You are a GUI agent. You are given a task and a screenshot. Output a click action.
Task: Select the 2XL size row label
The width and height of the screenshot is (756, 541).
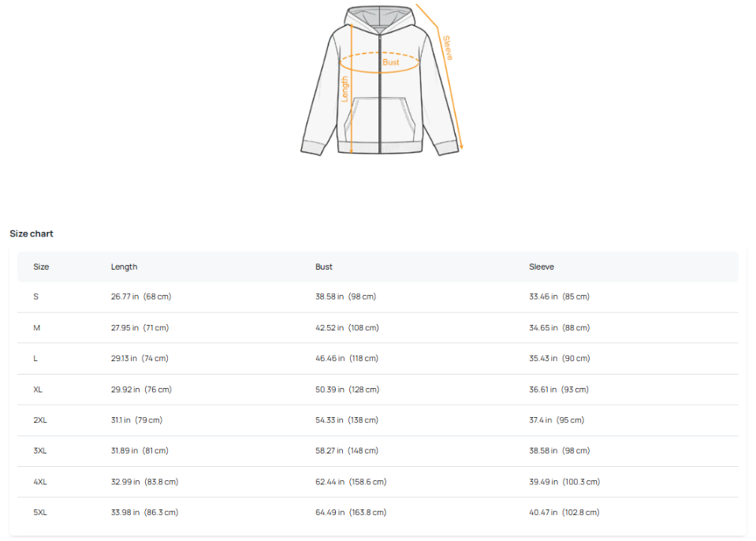coord(40,420)
